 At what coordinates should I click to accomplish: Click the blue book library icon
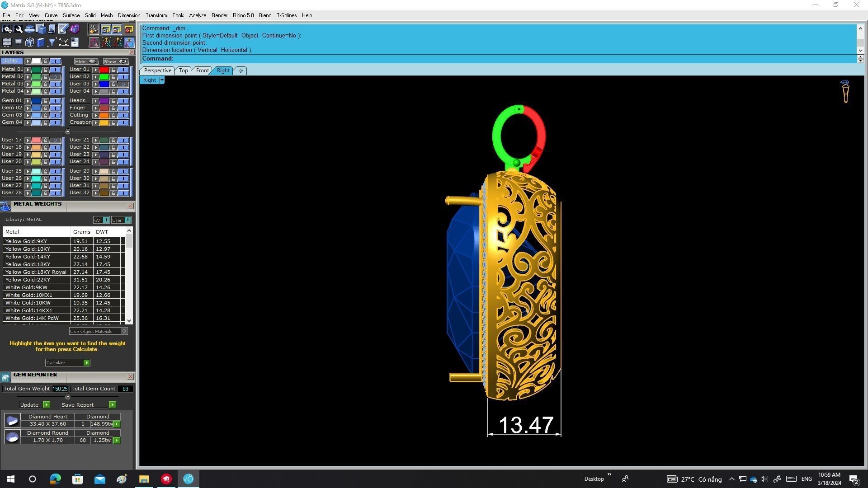point(41,42)
